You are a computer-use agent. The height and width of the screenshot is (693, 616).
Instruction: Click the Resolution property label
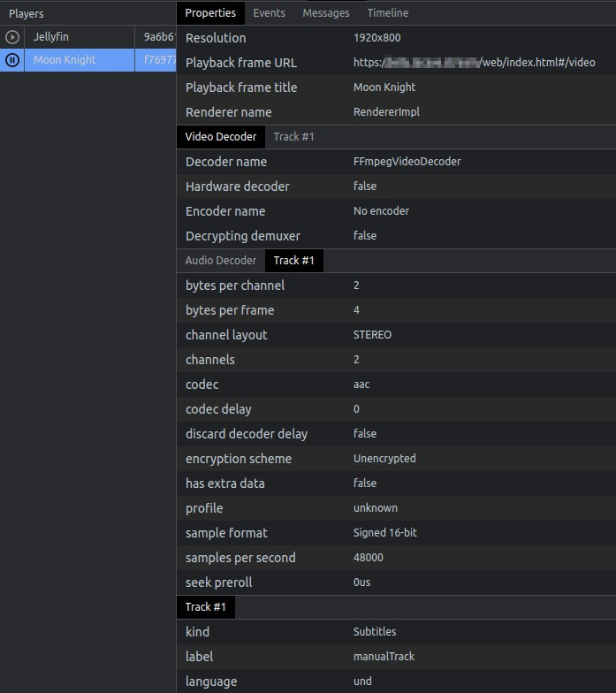[x=216, y=38]
